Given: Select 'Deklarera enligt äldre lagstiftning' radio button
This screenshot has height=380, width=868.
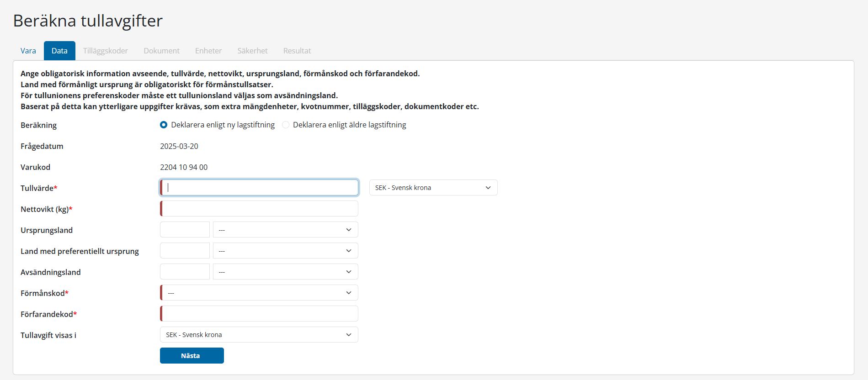Looking at the screenshot, I should coord(286,125).
